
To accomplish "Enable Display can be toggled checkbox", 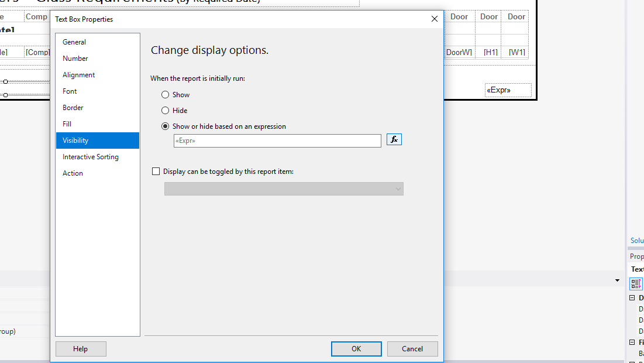I will pos(156,172).
